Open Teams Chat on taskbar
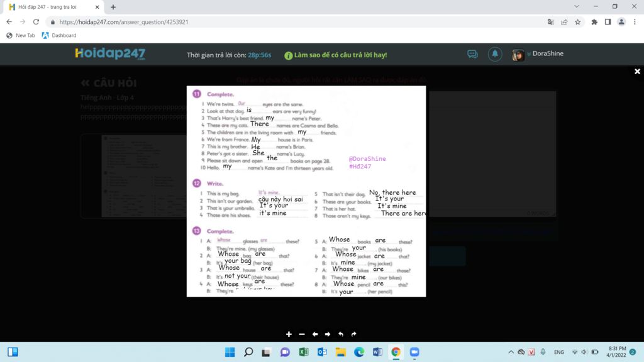 click(285, 352)
